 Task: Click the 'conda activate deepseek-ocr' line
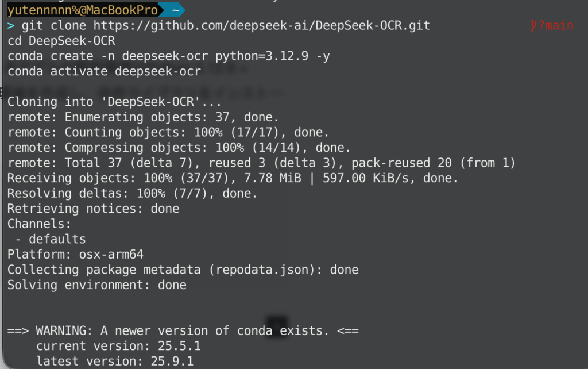coord(104,71)
